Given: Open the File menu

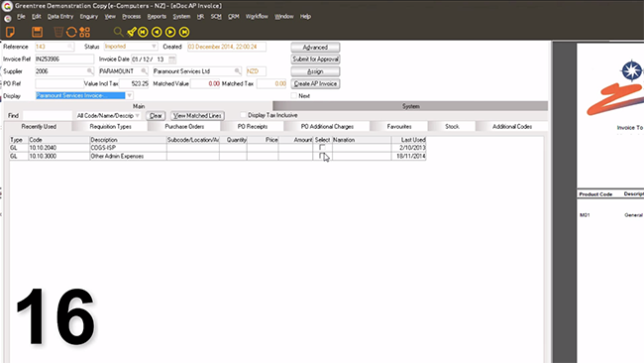Looking at the screenshot, I should (x=21, y=17).
